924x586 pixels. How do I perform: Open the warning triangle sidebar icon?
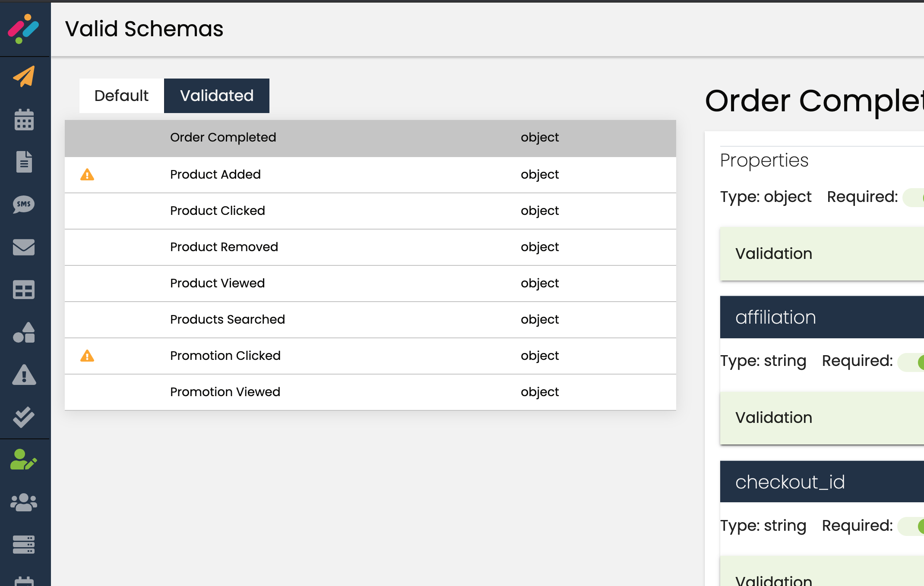pos(24,375)
